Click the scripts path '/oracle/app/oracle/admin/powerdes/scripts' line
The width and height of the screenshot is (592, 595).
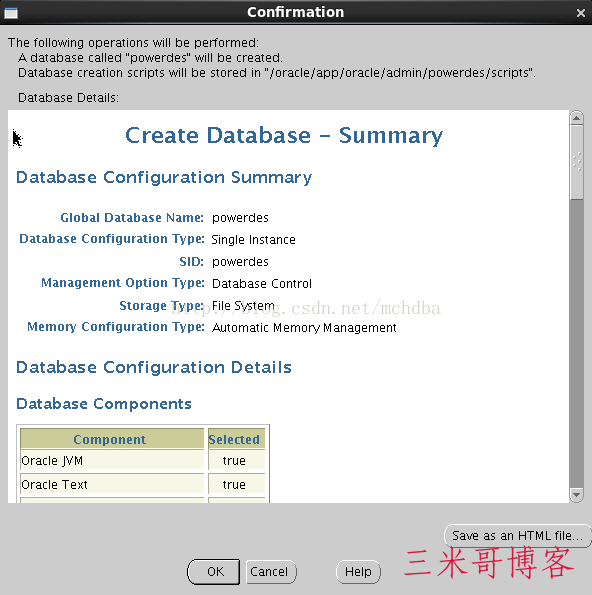pyautogui.click(x=277, y=73)
